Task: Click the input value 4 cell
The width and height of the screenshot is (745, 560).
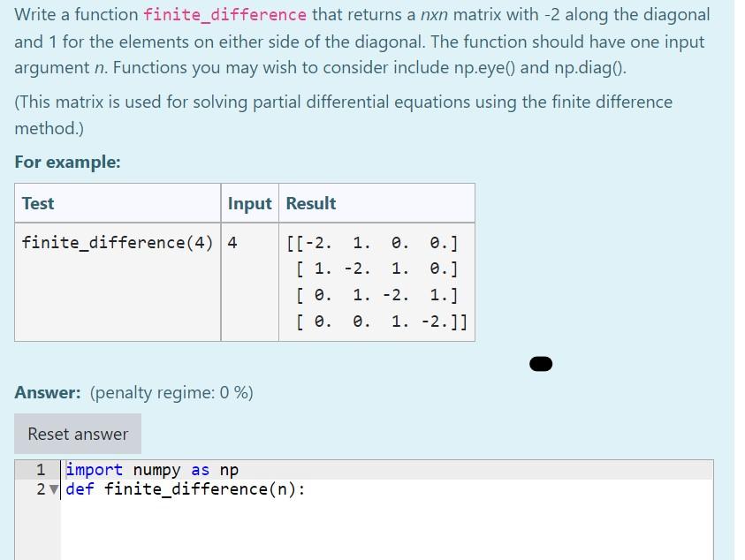Action: pos(232,242)
